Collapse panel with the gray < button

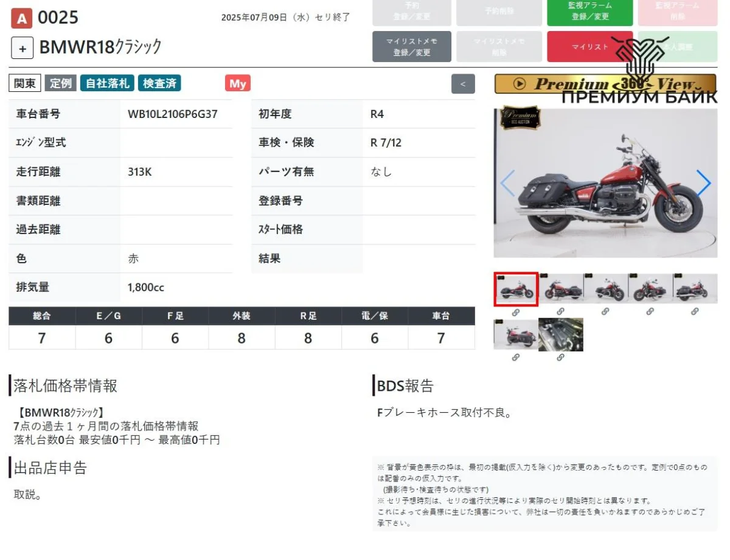463,84
